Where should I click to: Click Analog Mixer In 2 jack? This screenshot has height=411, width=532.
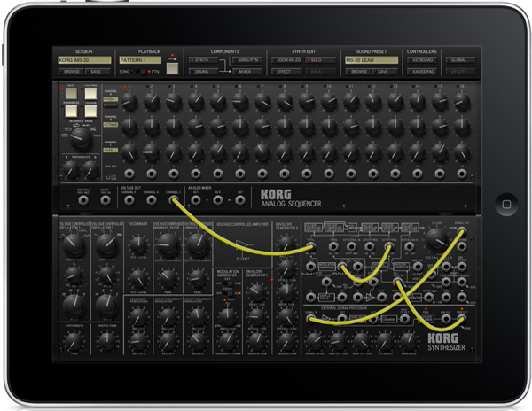[218, 200]
